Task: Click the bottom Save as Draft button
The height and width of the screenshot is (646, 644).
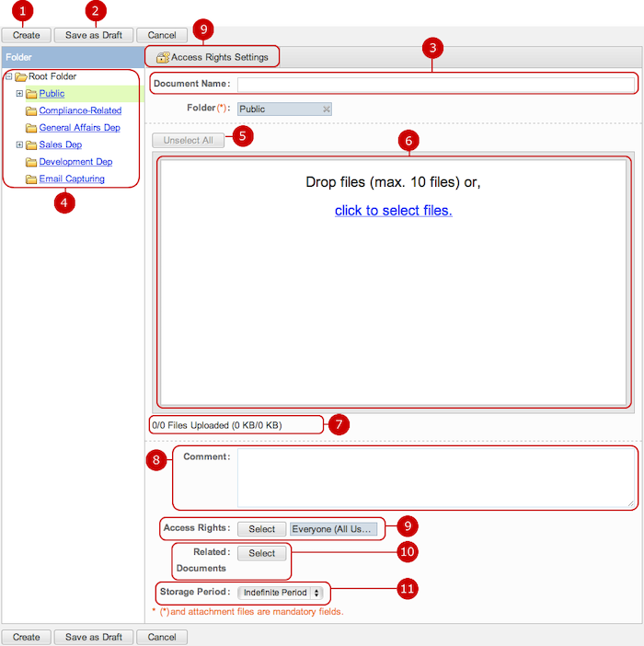Action: 94,637
